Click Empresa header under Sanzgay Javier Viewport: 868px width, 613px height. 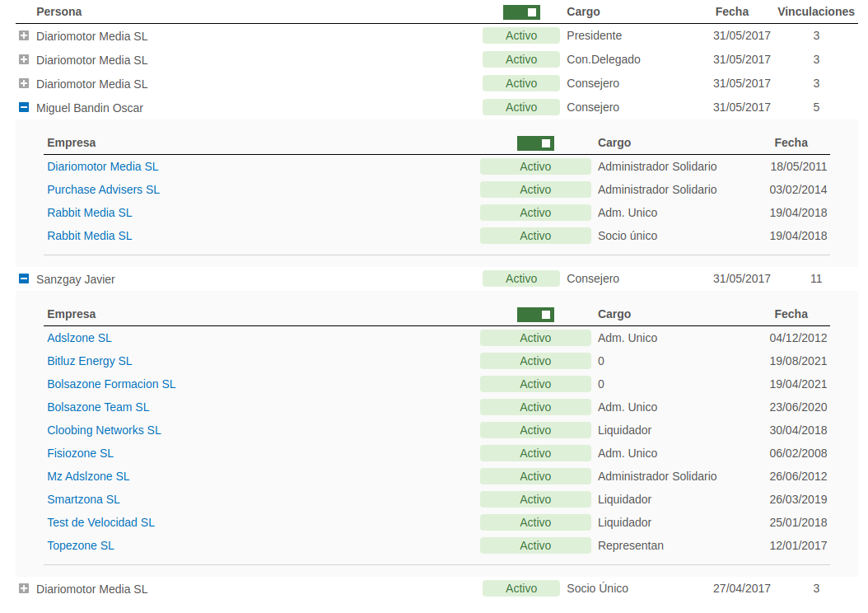point(72,314)
